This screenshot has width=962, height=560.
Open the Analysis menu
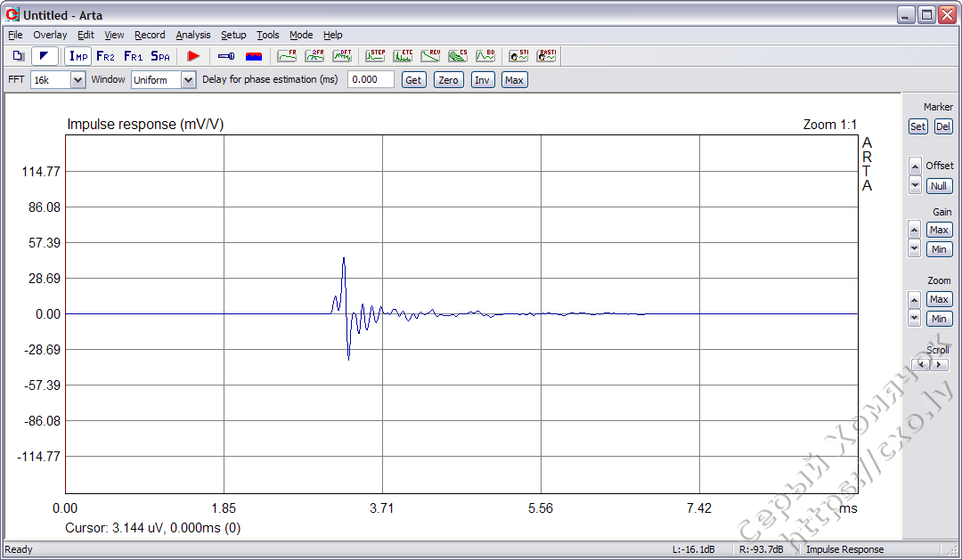(192, 35)
